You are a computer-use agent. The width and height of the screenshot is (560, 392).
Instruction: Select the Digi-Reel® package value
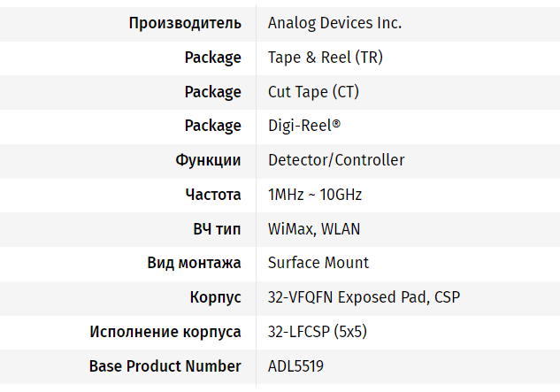[x=303, y=126]
